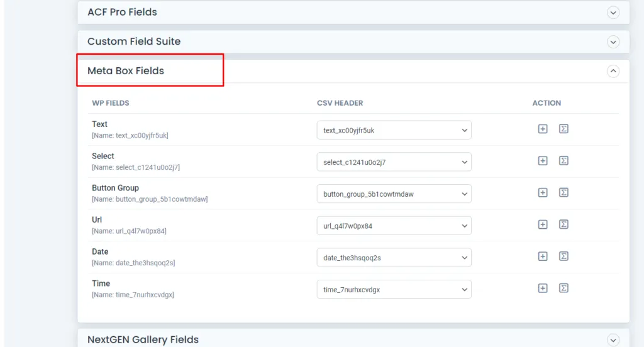Open the select_c1241u0o2j7 CSV header dropdown
Image resolution: width=644 pixels, height=347 pixels.
(394, 162)
